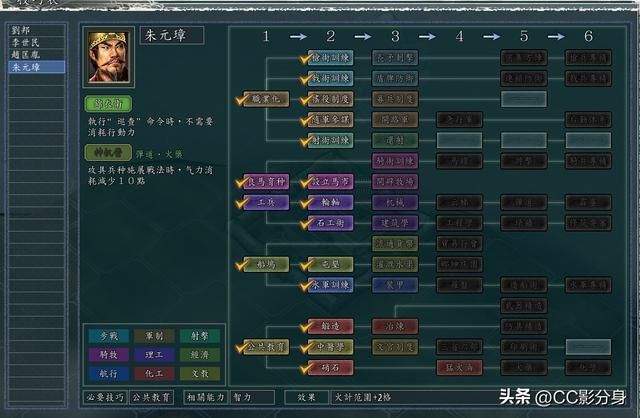Select the brown node right of 隨軍參謀

point(395,120)
